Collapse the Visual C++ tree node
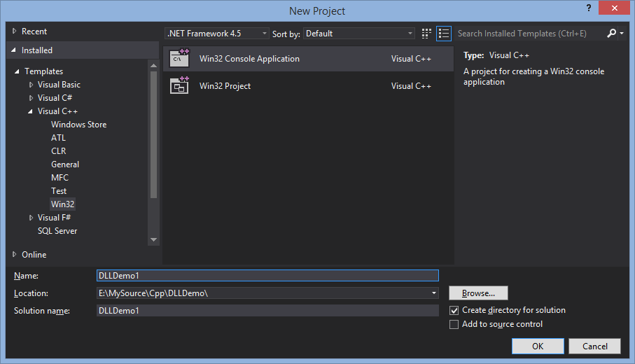This screenshot has width=635, height=364. tap(30, 111)
